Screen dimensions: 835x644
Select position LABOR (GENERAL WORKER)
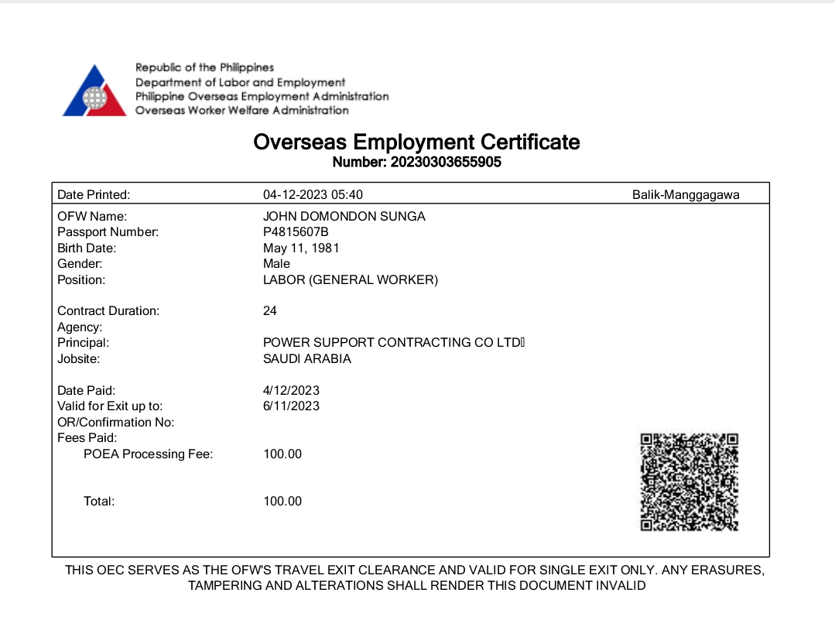pos(351,279)
